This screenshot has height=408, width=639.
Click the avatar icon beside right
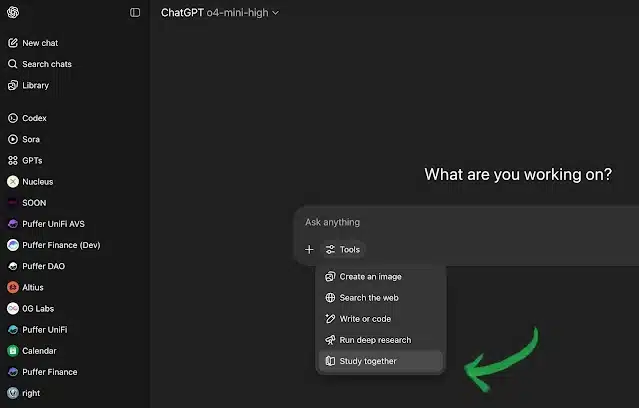[13, 393]
